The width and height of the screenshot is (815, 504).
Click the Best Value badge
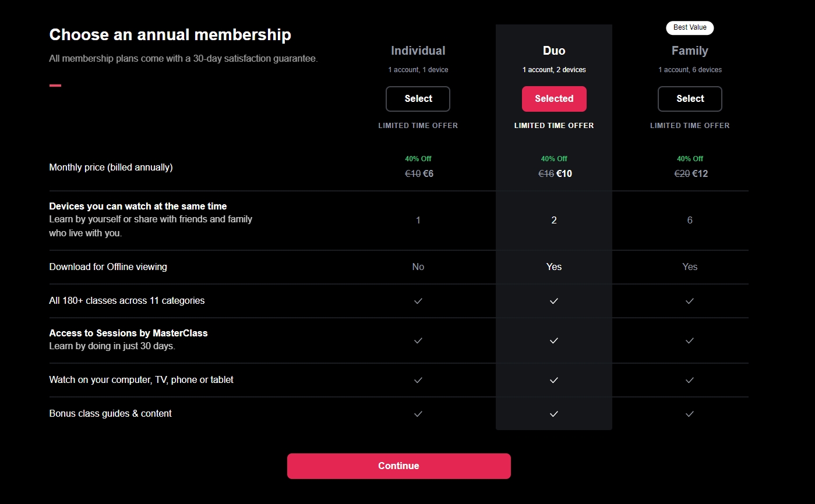(x=690, y=28)
